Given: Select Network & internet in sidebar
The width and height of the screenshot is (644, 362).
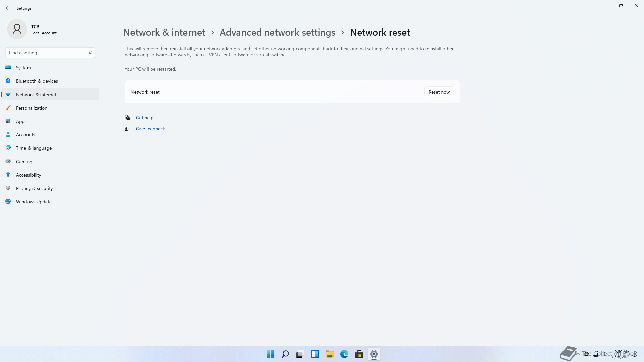Looking at the screenshot, I should pos(50,94).
